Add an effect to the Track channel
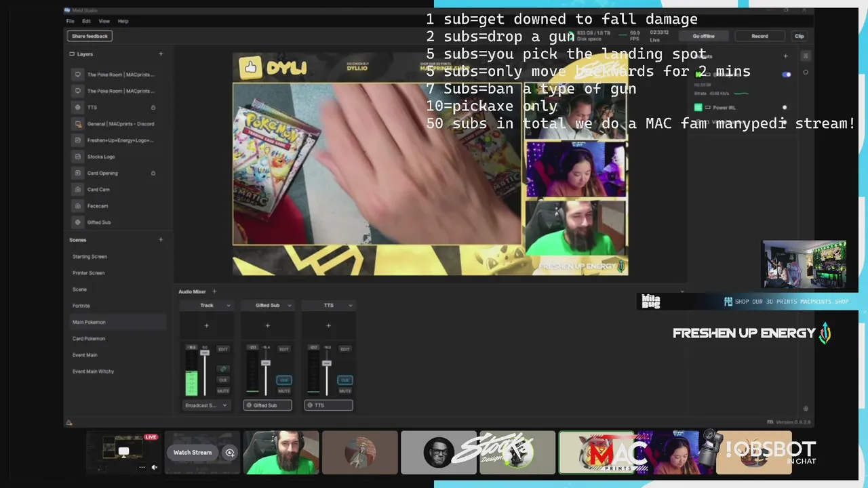Screen dimensions: 868x488 [207, 325]
